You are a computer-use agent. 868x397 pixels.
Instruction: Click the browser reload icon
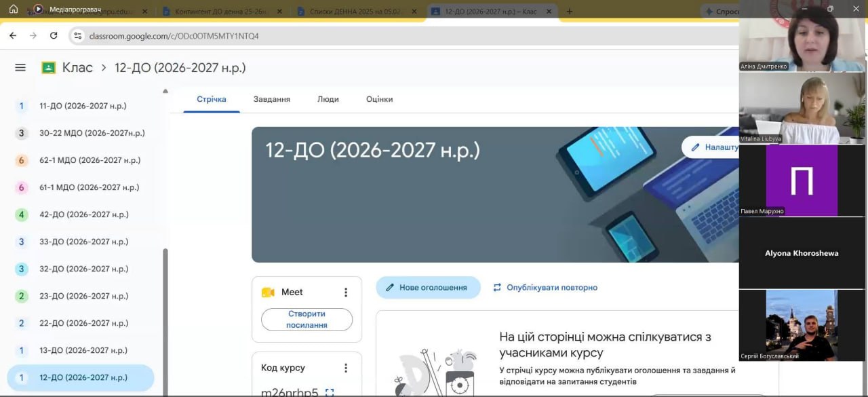54,35
